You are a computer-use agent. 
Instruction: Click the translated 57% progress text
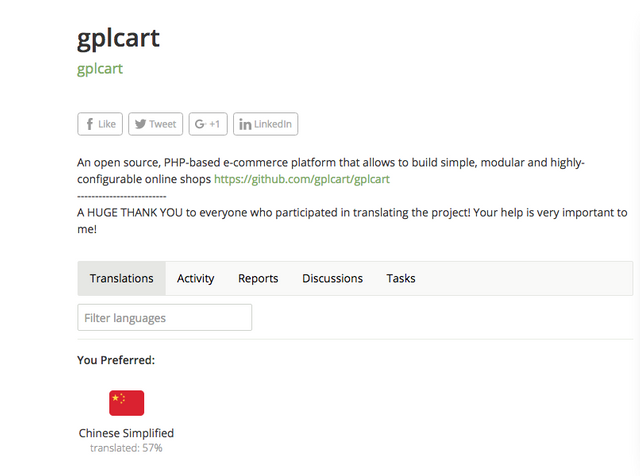click(x=126, y=448)
